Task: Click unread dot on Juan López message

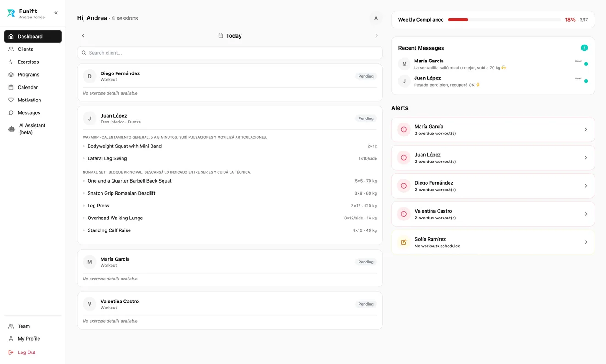Action: point(586,81)
